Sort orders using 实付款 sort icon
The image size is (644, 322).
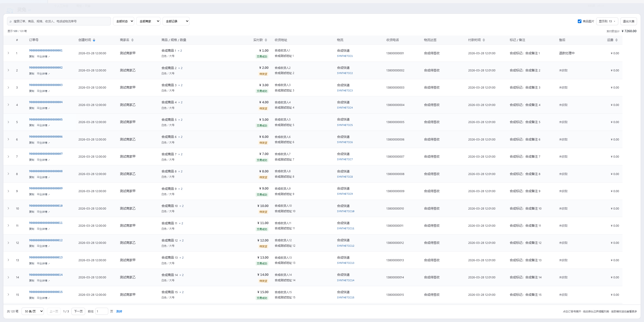pos(266,40)
